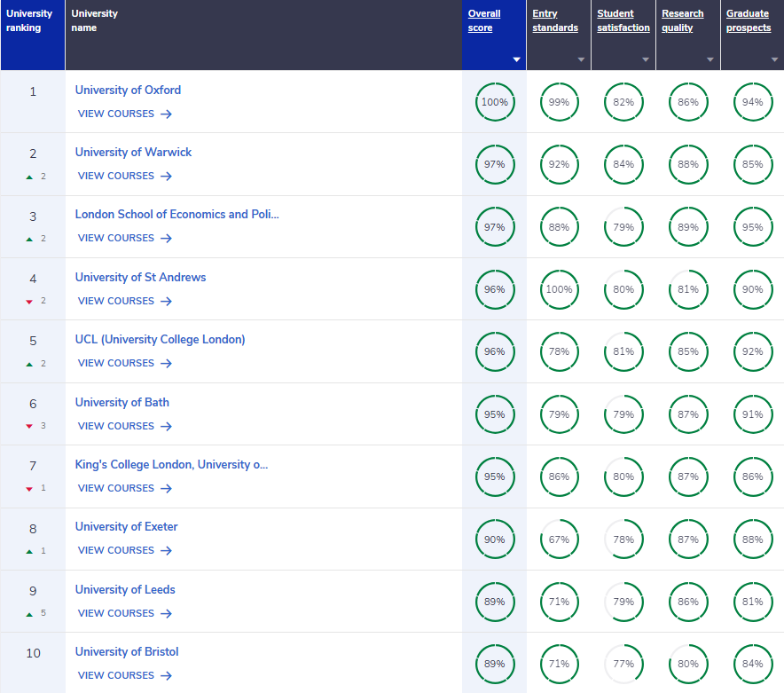784x693 pixels.
Task: Click Oxford's 100% overall score circle
Action: pyautogui.click(x=495, y=102)
